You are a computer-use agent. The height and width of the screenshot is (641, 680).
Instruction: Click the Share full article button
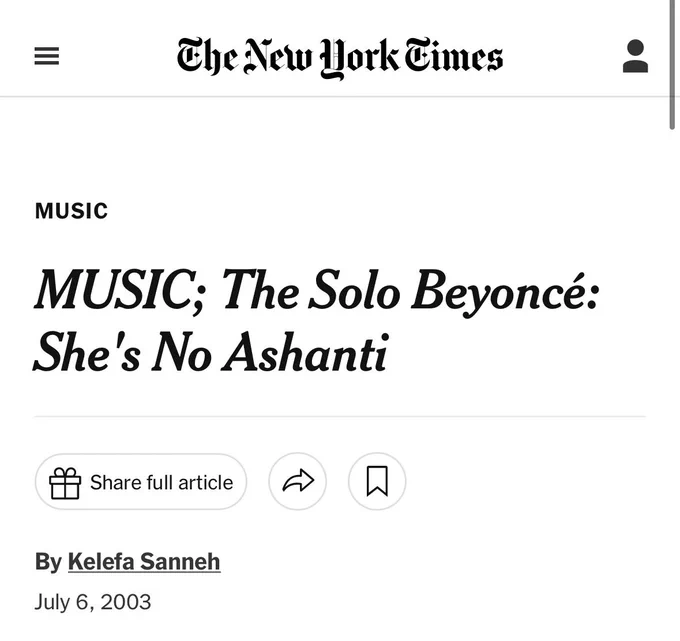click(141, 481)
